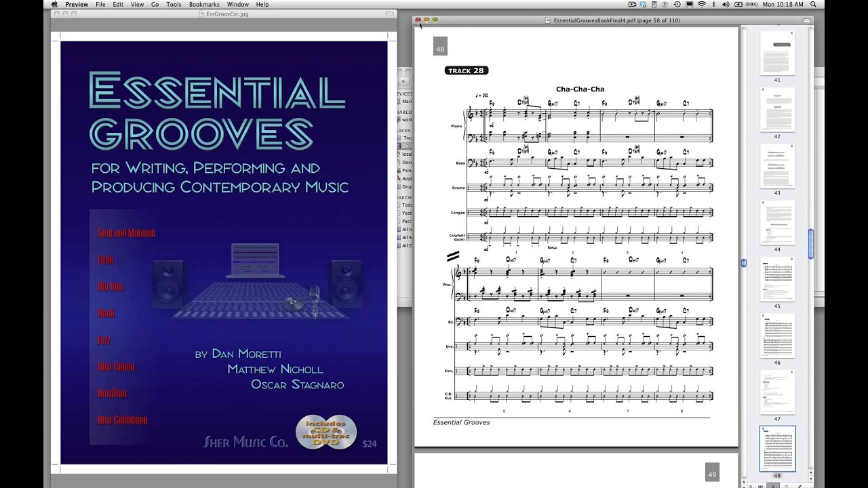Click the page number 49 badge
The width and height of the screenshot is (868, 488).
coord(712,474)
